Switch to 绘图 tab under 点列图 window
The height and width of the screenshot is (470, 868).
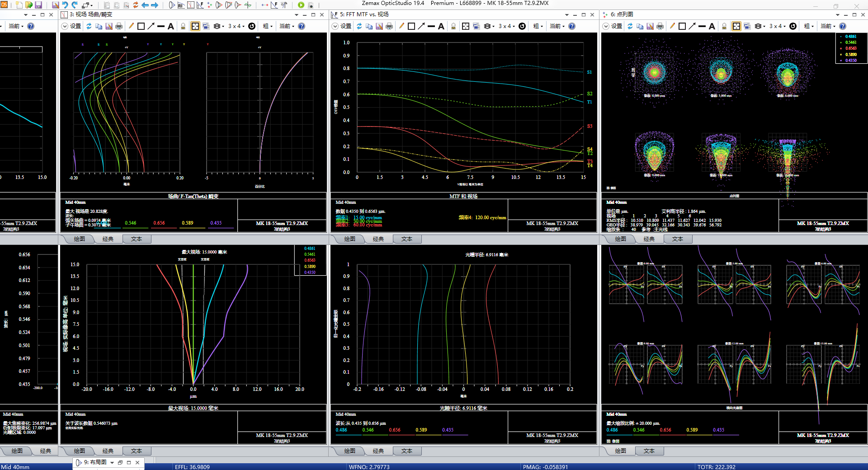[620, 239]
